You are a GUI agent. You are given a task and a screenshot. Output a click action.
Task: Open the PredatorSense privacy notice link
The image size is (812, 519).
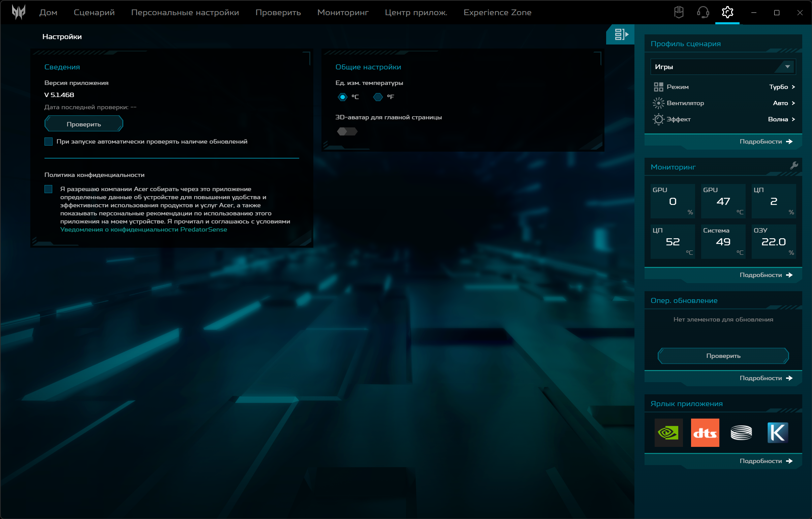click(x=143, y=230)
